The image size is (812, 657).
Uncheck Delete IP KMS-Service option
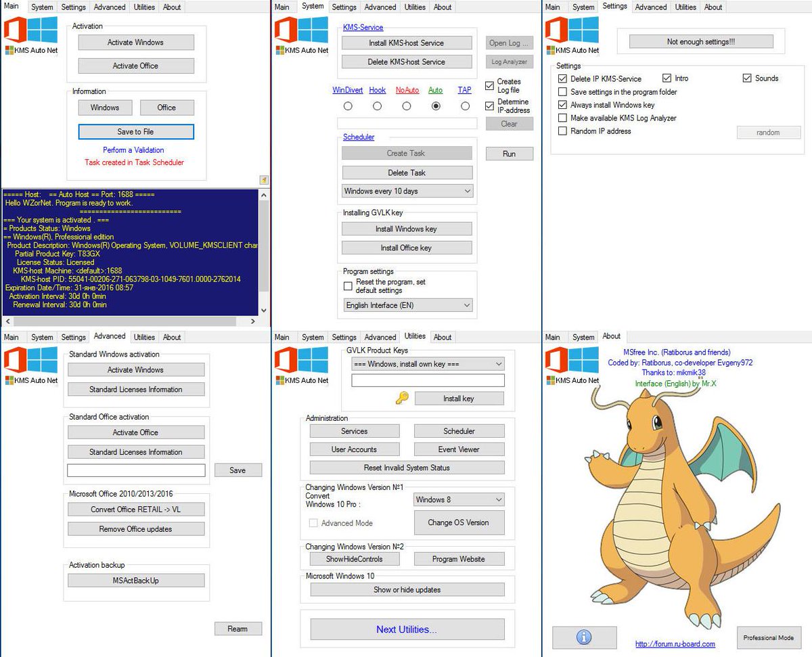coord(562,78)
